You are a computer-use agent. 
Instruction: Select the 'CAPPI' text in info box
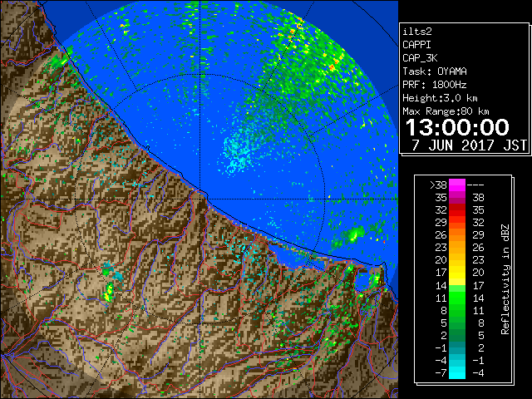coord(416,45)
